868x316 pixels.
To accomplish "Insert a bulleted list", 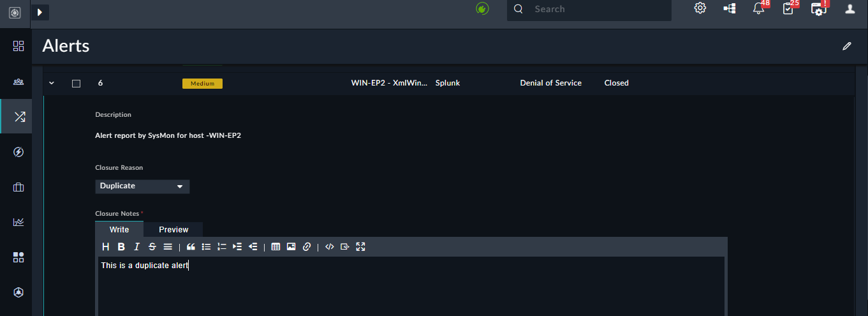I will (206, 246).
